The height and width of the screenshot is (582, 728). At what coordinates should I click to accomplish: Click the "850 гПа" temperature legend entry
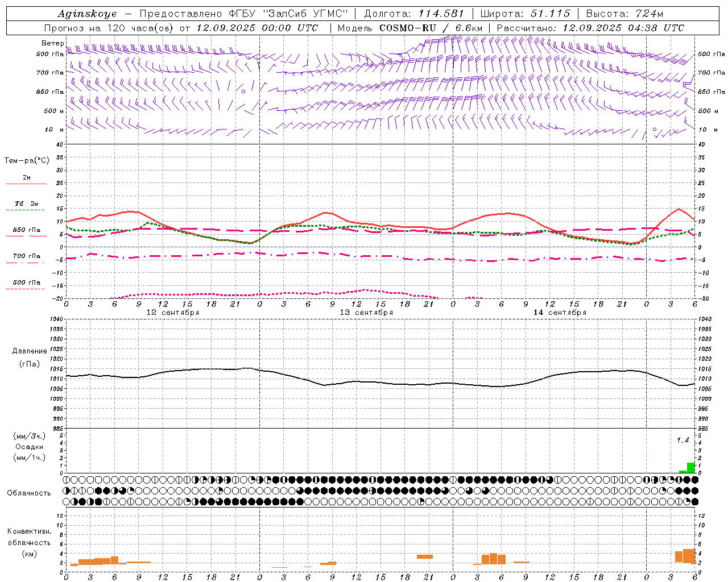(26, 232)
